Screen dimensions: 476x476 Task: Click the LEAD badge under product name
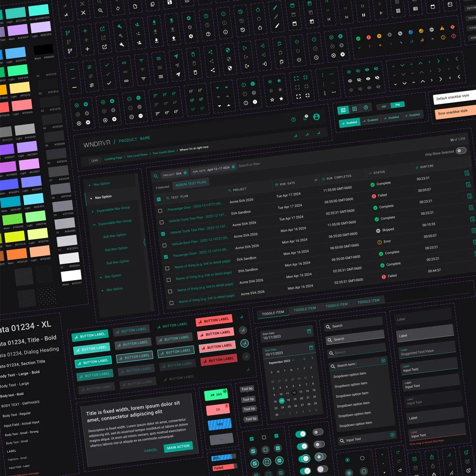pos(94,161)
